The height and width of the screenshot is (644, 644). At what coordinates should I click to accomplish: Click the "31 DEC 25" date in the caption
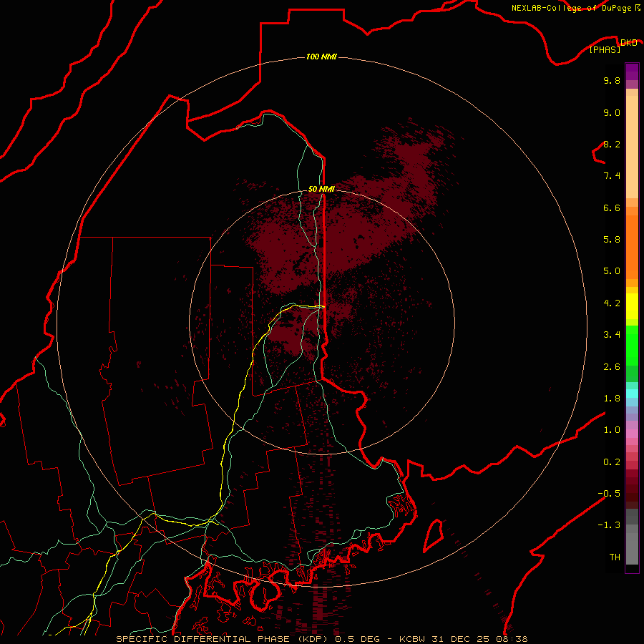click(x=459, y=639)
